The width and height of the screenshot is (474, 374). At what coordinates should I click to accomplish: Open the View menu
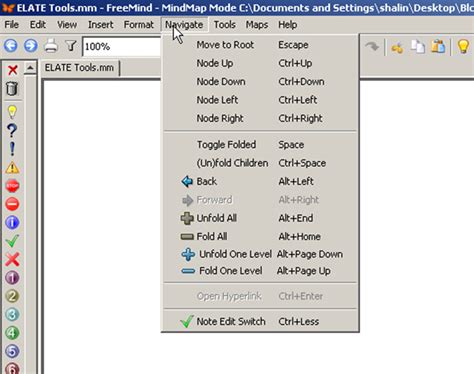tap(67, 25)
